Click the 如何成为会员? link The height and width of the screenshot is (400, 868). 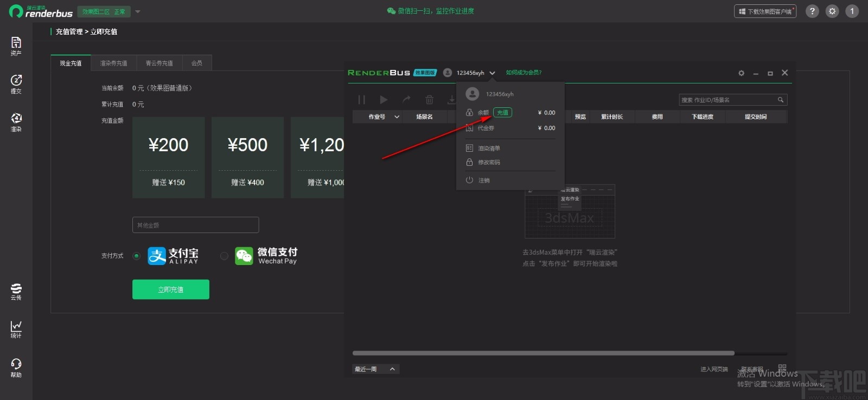coord(524,73)
